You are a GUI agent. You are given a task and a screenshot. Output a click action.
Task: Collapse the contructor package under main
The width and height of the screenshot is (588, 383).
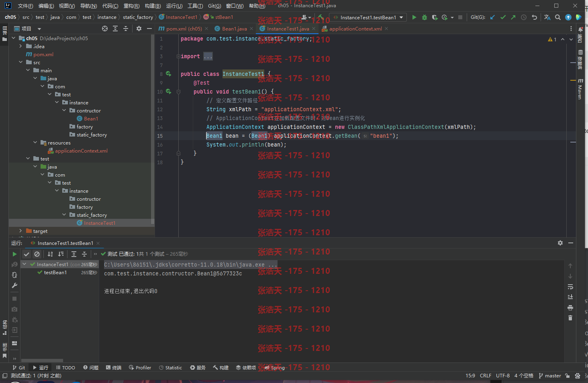pyautogui.click(x=64, y=110)
